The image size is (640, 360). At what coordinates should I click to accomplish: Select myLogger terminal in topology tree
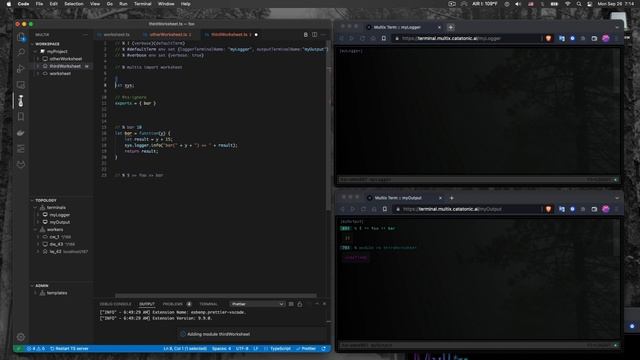click(x=61, y=215)
